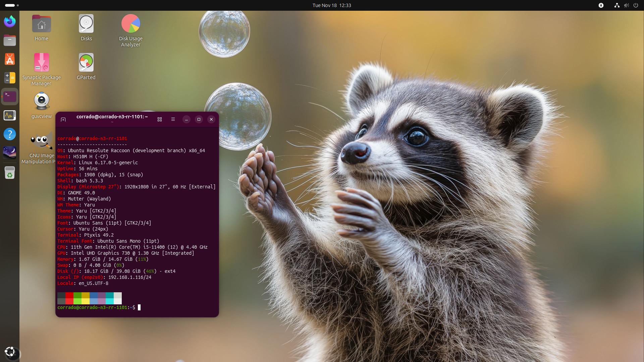The image size is (644, 362).
Task: Launch Calculator from the dock
Action: coord(10,78)
